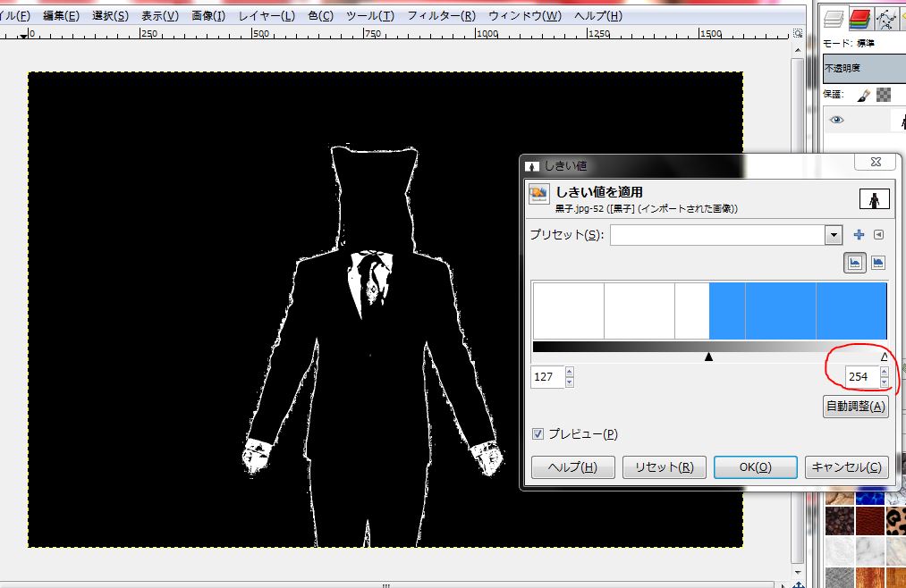
Task: Increase 254 value with stepper arrow
Action: pyautogui.click(x=885, y=370)
